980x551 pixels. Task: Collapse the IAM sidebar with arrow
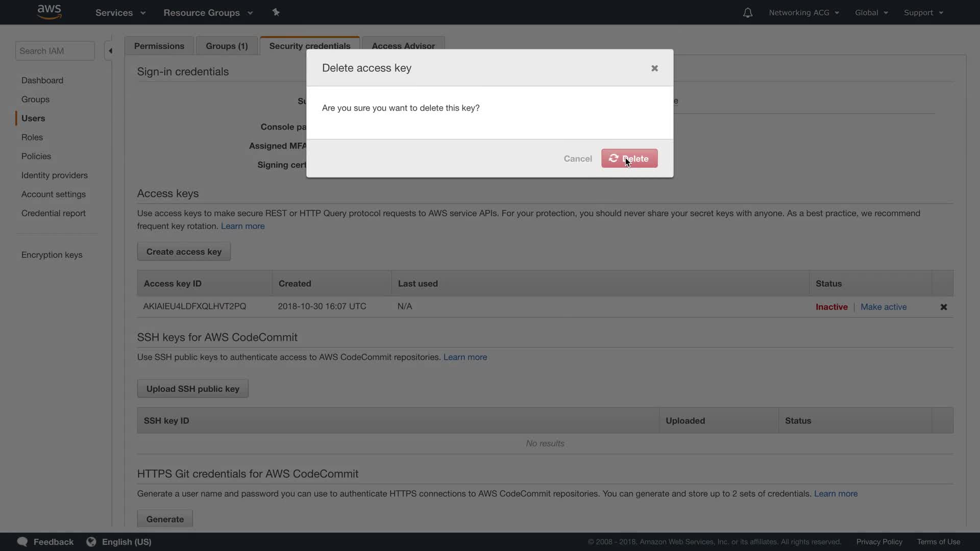click(x=110, y=51)
